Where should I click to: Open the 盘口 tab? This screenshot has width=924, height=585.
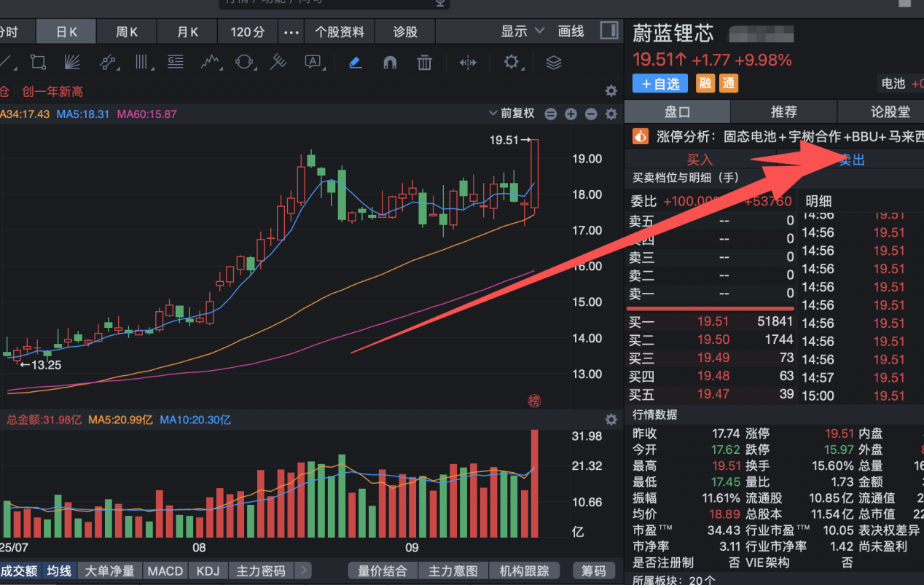(x=677, y=111)
